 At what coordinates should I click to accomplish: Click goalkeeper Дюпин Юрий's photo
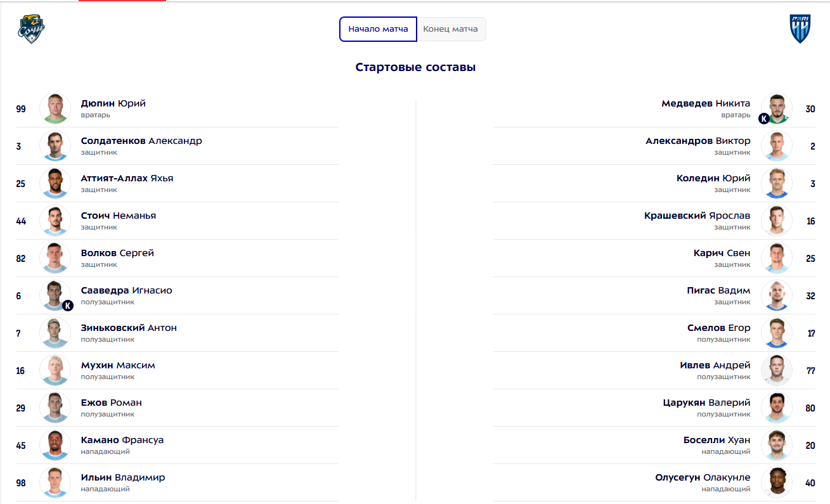pos(55,108)
